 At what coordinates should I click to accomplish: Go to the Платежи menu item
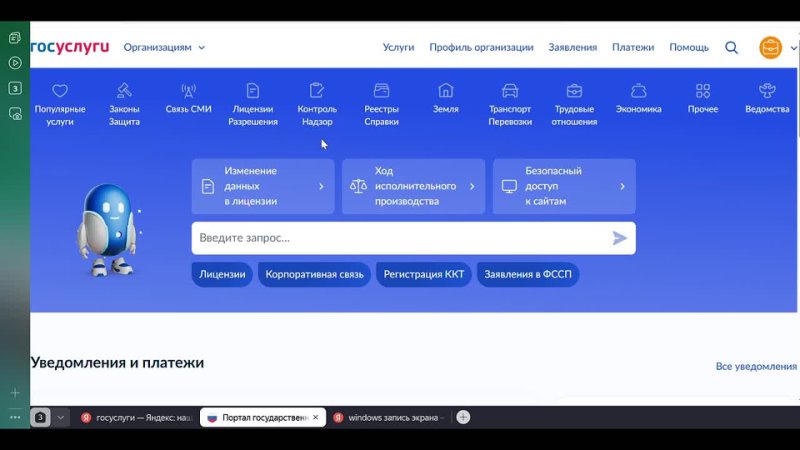pos(633,47)
